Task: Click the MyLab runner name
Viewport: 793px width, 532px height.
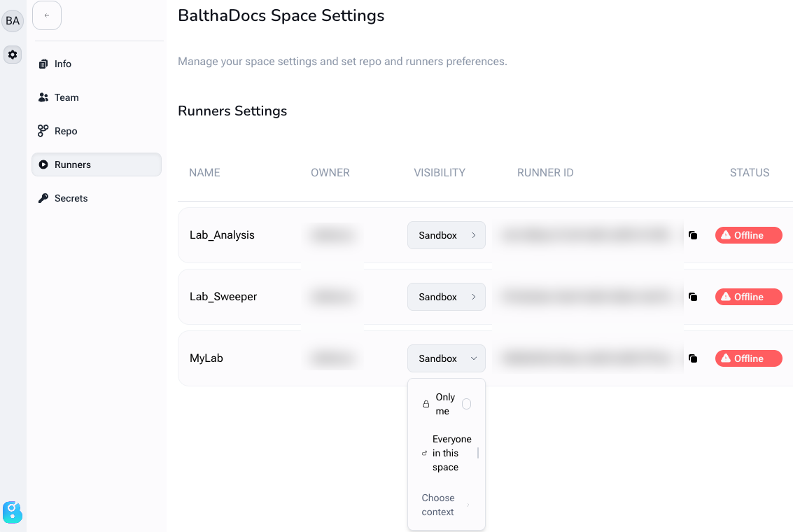Action: (x=206, y=358)
